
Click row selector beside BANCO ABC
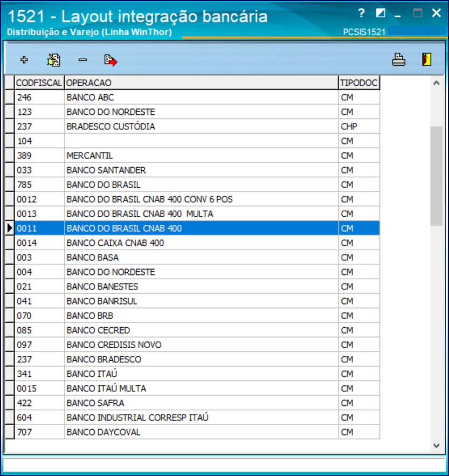click(10, 98)
